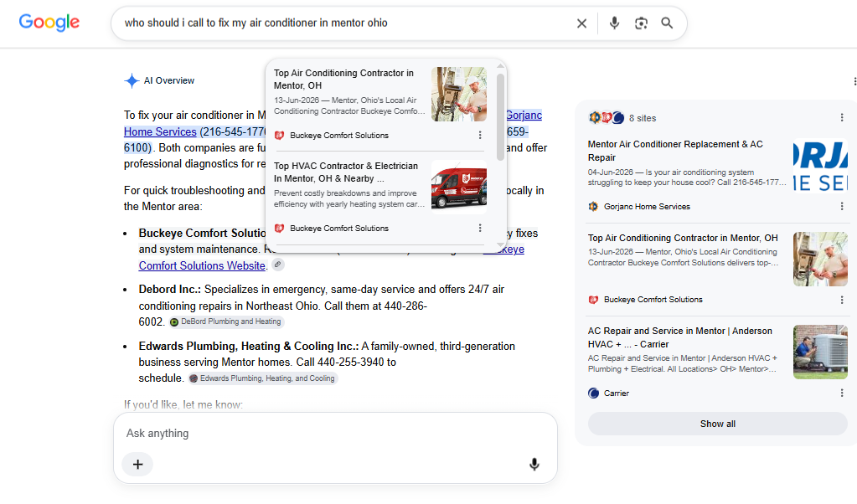Click link icon after Buckeye Comfort Solutions Website
The width and height of the screenshot is (857, 504).
click(277, 265)
